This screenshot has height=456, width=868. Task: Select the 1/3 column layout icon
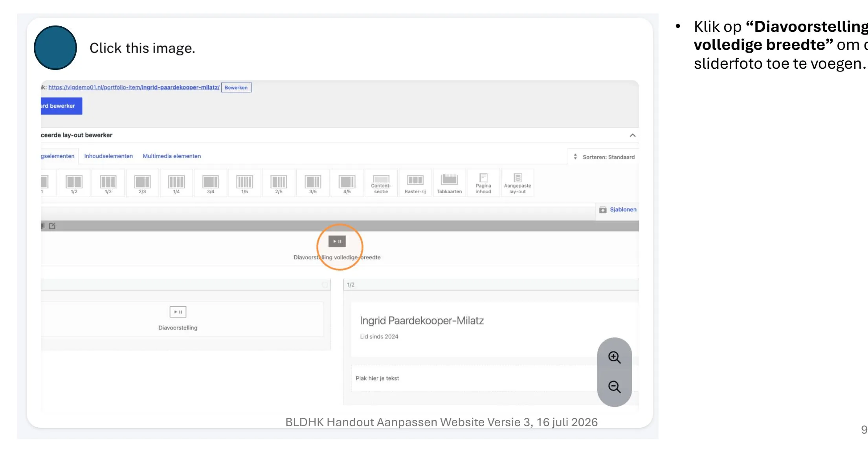(108, 183)
